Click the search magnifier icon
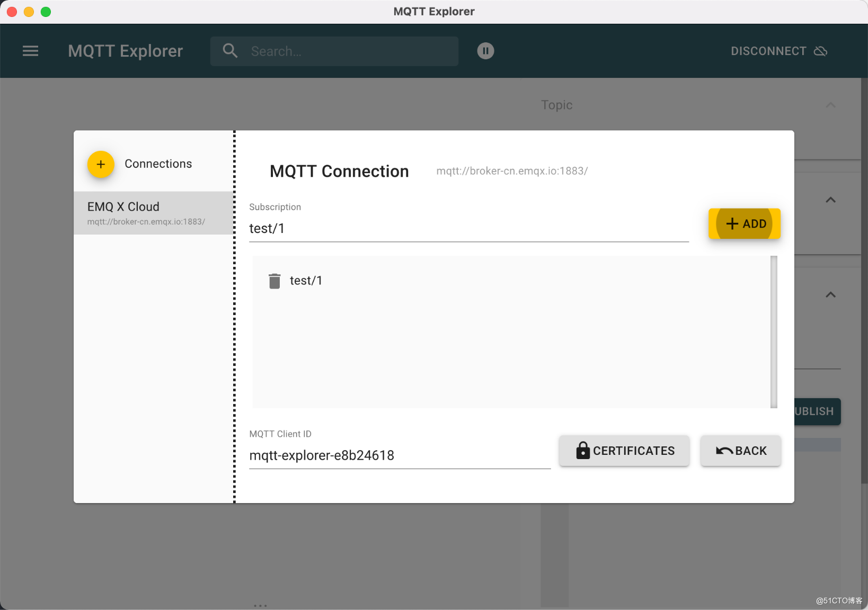 (230, 51)
